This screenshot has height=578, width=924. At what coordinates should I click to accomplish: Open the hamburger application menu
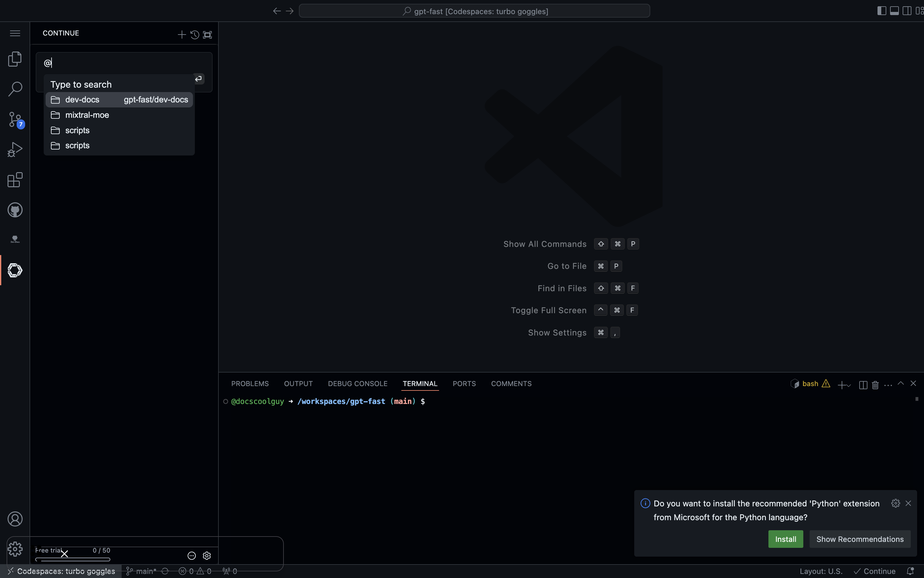point(15,33)
